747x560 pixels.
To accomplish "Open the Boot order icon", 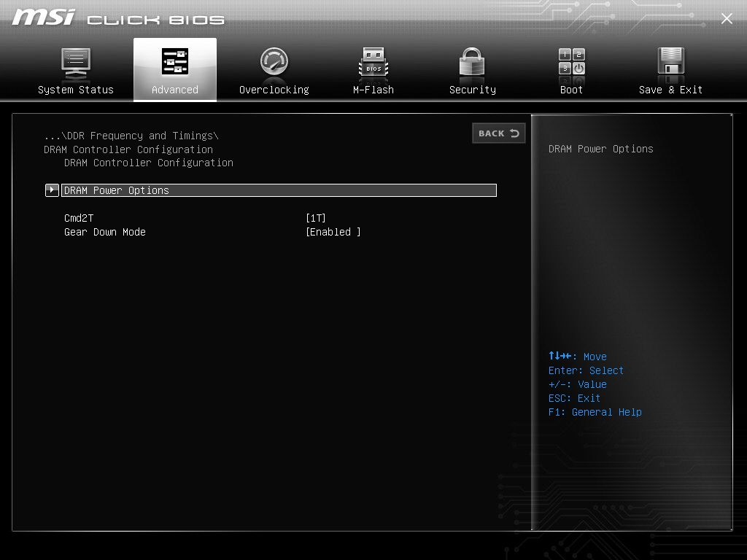I will click(572, 61).
